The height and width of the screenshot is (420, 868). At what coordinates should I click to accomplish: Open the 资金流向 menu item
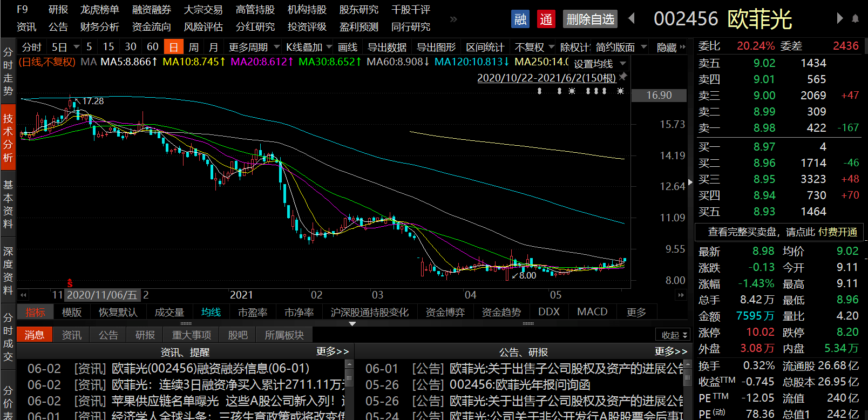[x=152, y=26]
